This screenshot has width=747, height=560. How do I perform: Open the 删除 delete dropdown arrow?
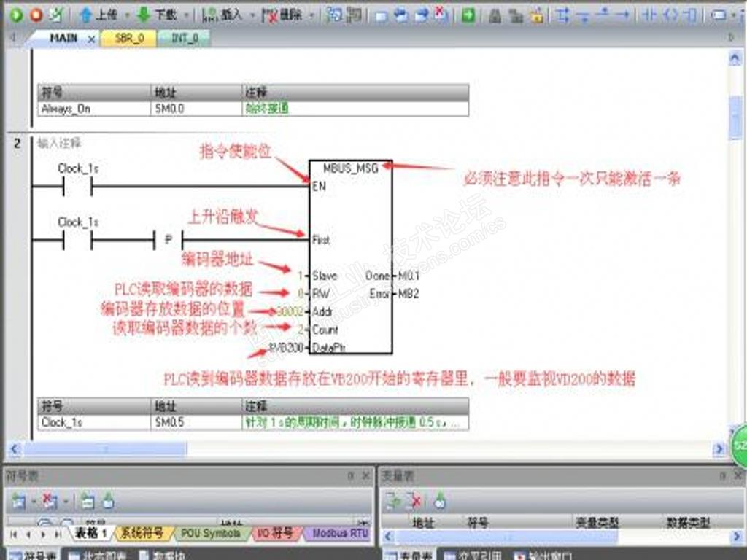pos(311,16)
